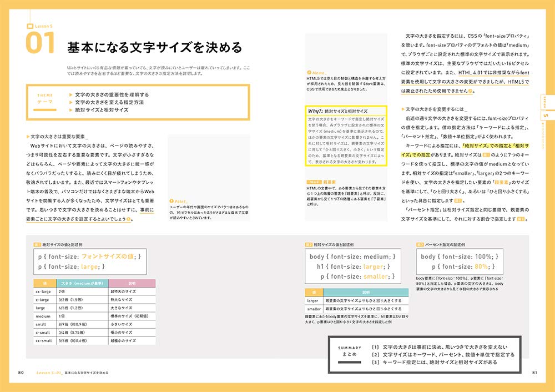Click the page number 81

tap(534, 373)
